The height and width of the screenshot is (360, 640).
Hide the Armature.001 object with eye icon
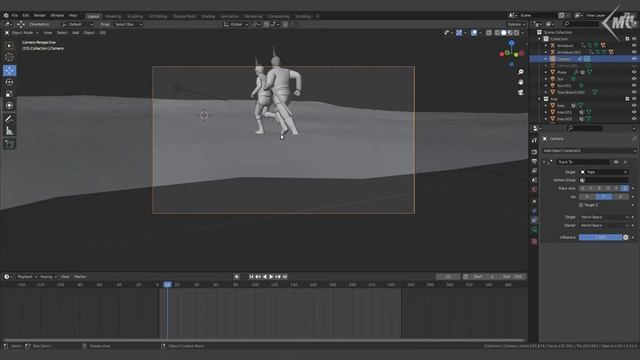tap(634, 52)
